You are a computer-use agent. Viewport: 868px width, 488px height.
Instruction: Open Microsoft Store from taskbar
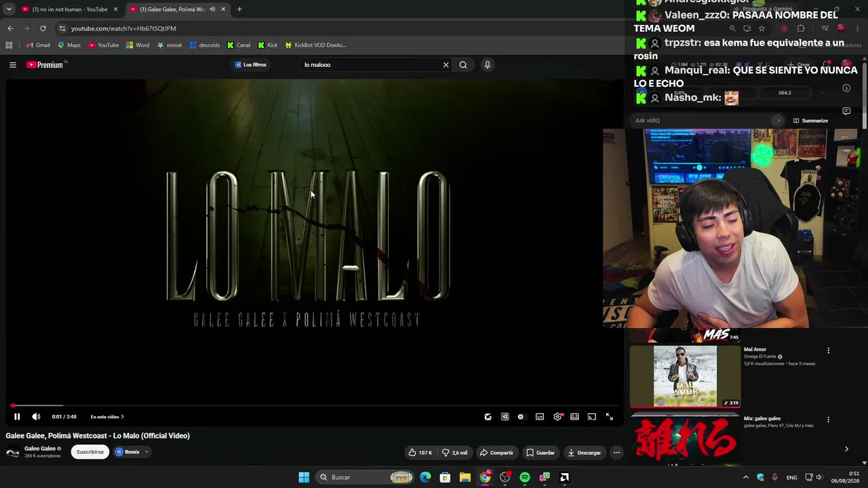click(x=445, y=477)
